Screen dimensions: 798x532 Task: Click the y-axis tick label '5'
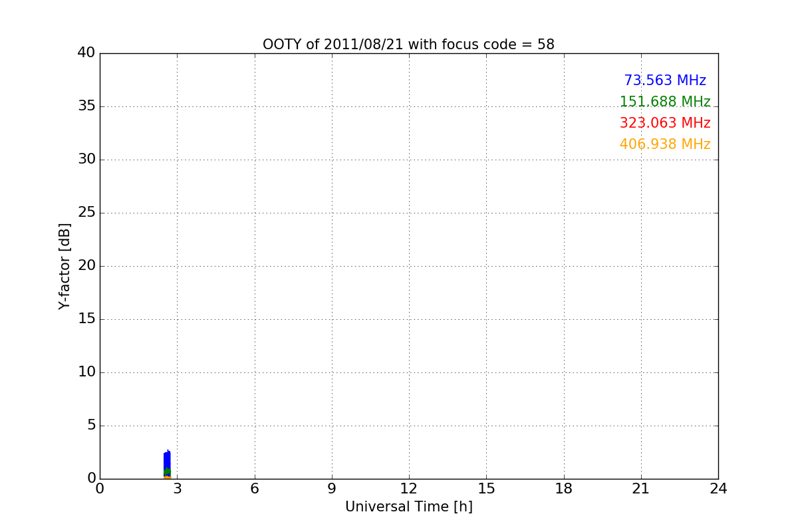click(x=91, y=425)
